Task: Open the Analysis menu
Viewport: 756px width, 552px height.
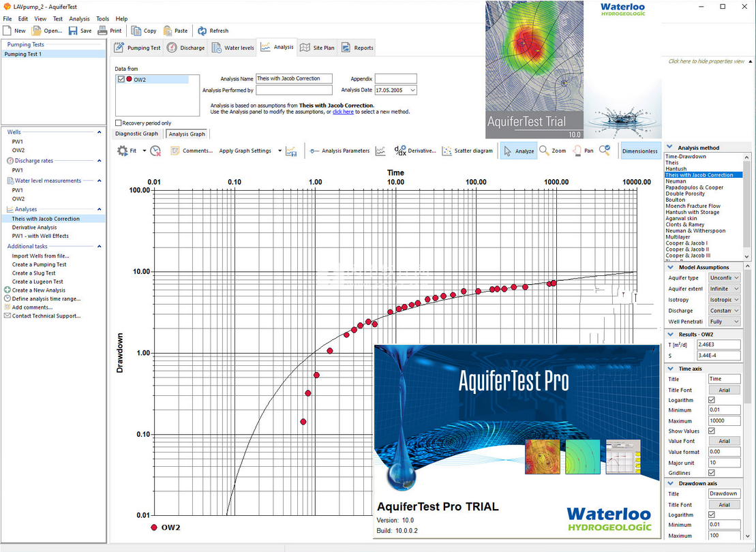Action: (79, 19)
